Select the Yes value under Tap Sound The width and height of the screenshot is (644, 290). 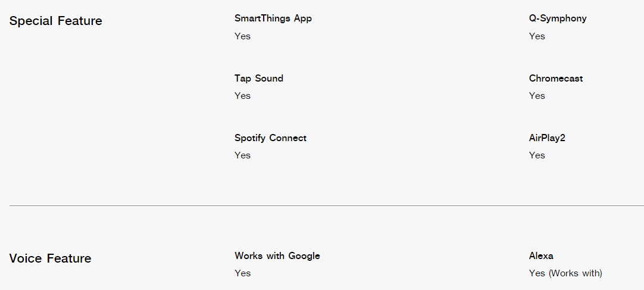click(242, 96)
